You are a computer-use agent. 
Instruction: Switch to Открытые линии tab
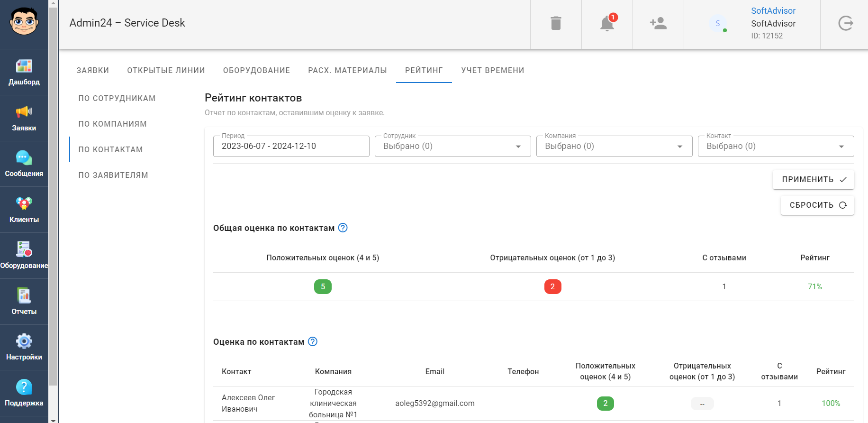tap(166, 70)
